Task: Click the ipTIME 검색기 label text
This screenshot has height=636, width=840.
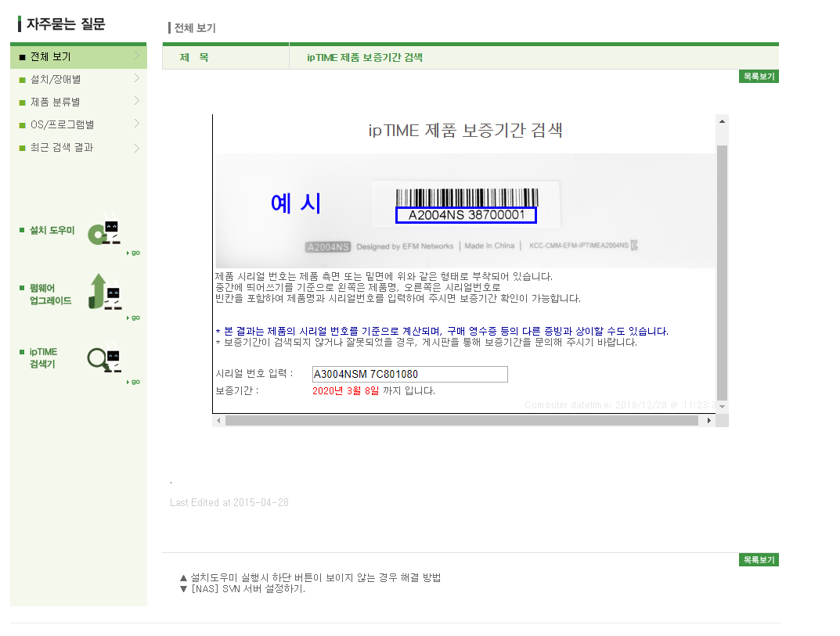Action: click(43, 358)
